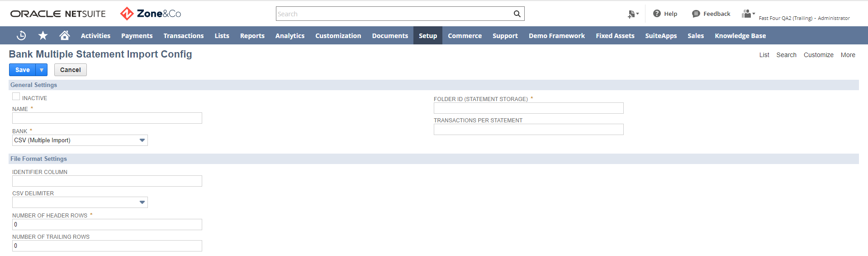Toggle the Inactive checkbox
Screen dimensions: 868x256
pos(16,97)
